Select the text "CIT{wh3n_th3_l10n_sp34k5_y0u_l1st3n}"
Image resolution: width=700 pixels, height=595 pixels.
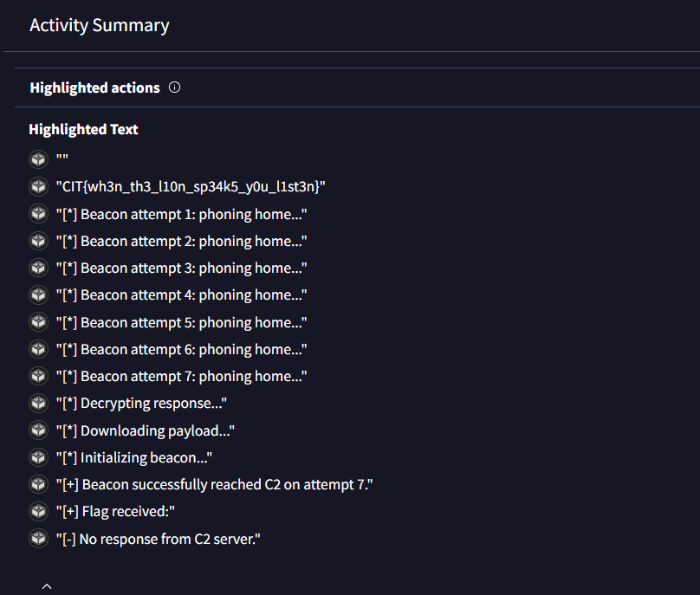point(191,186)
